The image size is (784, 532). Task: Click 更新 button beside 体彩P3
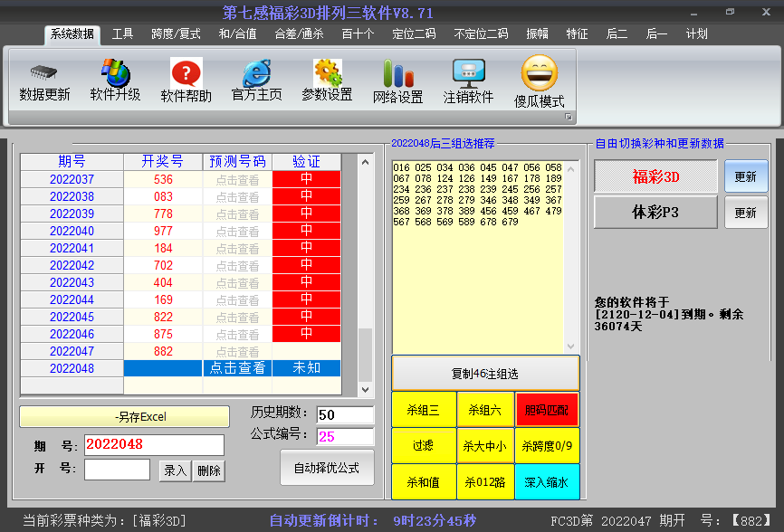pyautogui.click(x=745, y=213)
